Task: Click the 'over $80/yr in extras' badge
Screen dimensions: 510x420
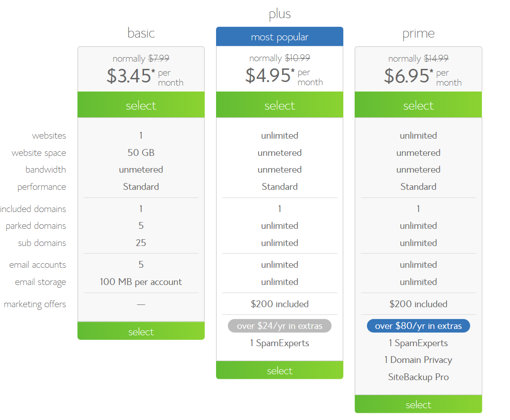Action: pos(418,326)
